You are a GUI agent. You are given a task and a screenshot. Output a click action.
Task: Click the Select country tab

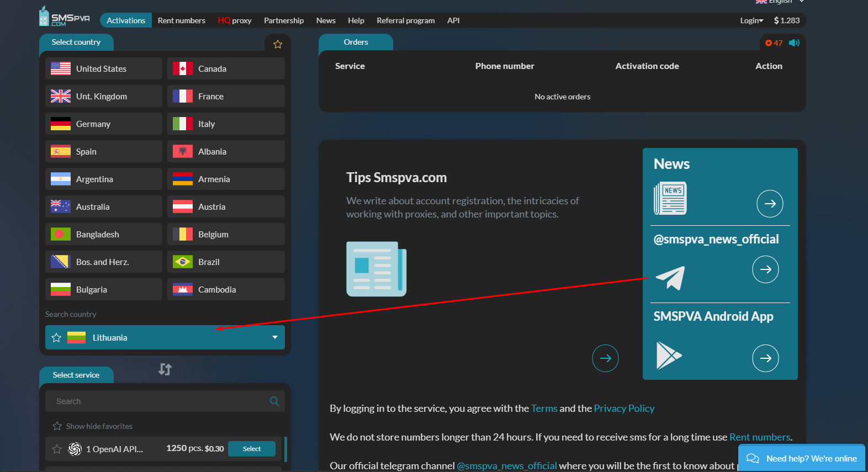pyautogui.click(x=76, y=43)
